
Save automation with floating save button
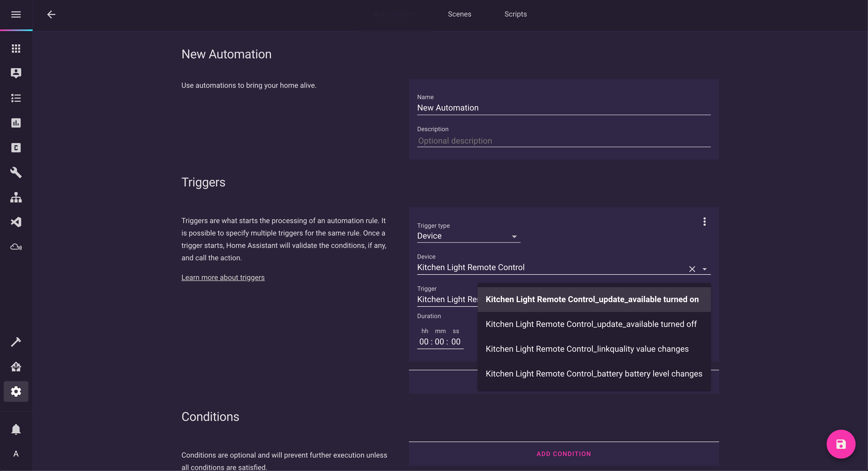[841, 444]
